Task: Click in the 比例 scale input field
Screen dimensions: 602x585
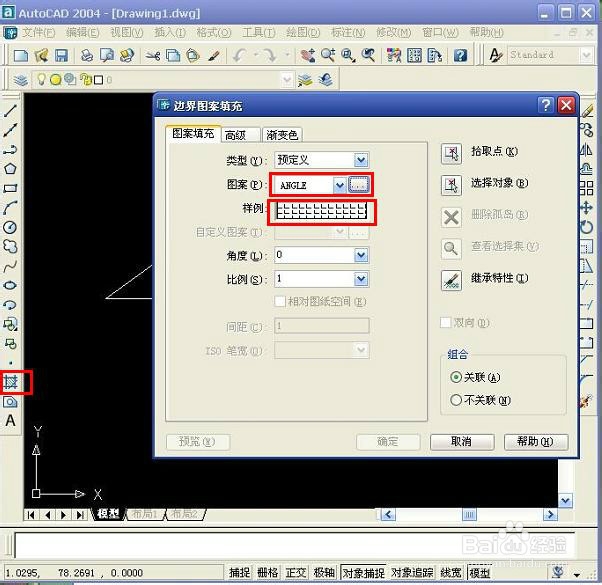Action: coord(314,279)
